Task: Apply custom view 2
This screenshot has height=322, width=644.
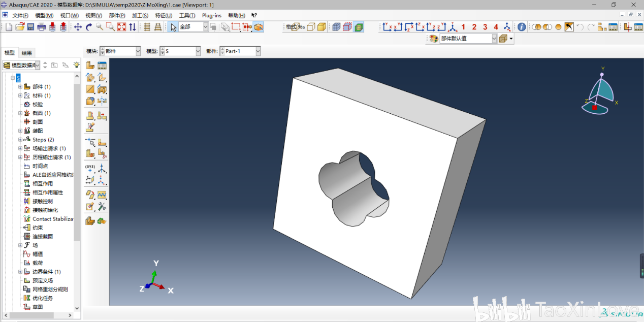Action: (x=474, y=27)
